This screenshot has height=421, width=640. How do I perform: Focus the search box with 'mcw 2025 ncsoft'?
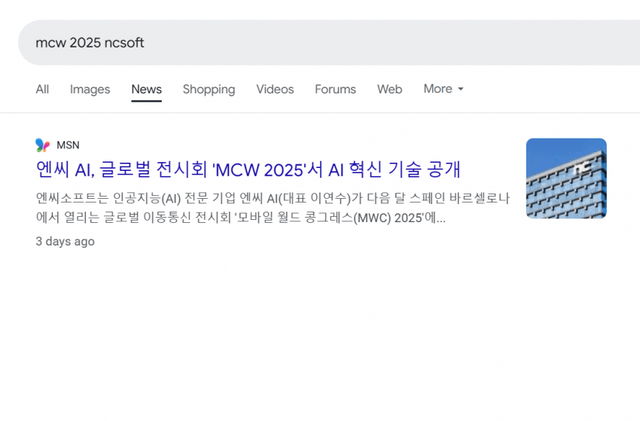point(300,43)
